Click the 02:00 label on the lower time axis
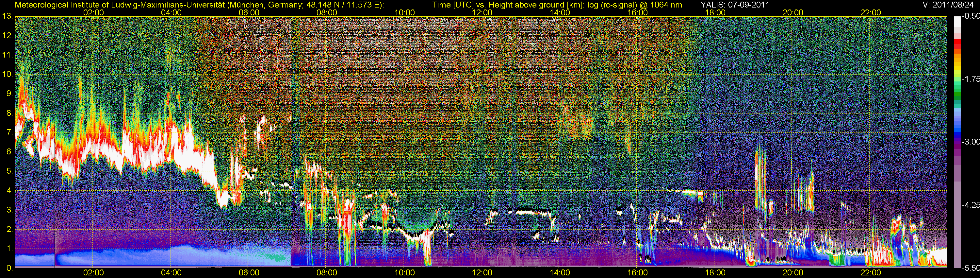This screenshot has width=980, height=278. pyautogui.click(x=93, y=273)
